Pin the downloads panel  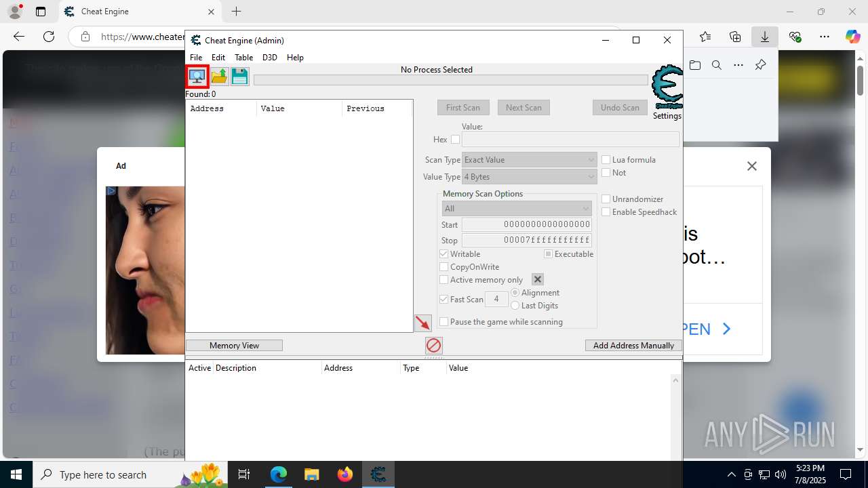(760, 65)
